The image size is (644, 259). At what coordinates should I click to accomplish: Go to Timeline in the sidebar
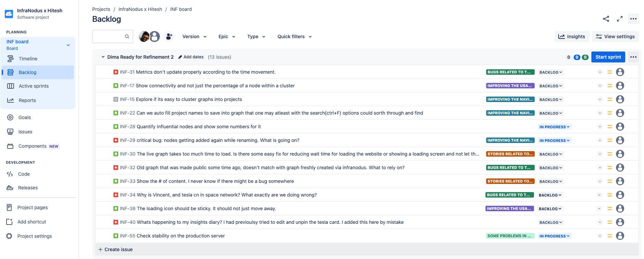click(x=28, y=59)
